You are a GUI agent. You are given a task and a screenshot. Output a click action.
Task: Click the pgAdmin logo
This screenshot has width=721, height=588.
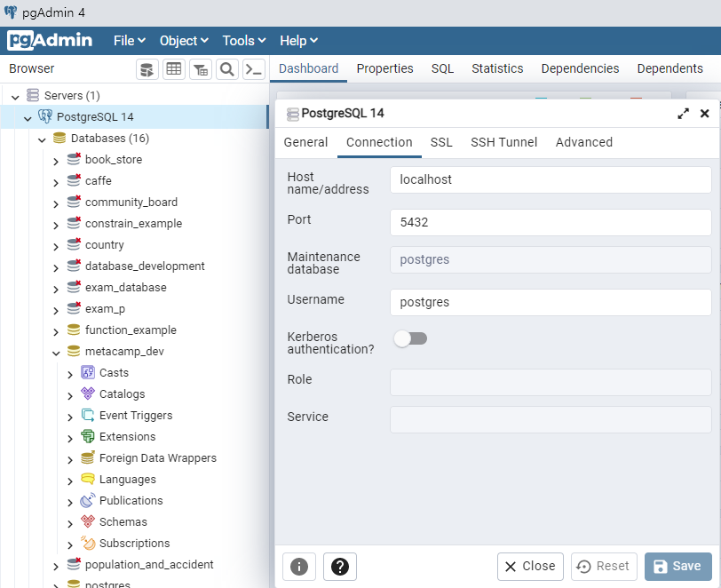(50, 41)
